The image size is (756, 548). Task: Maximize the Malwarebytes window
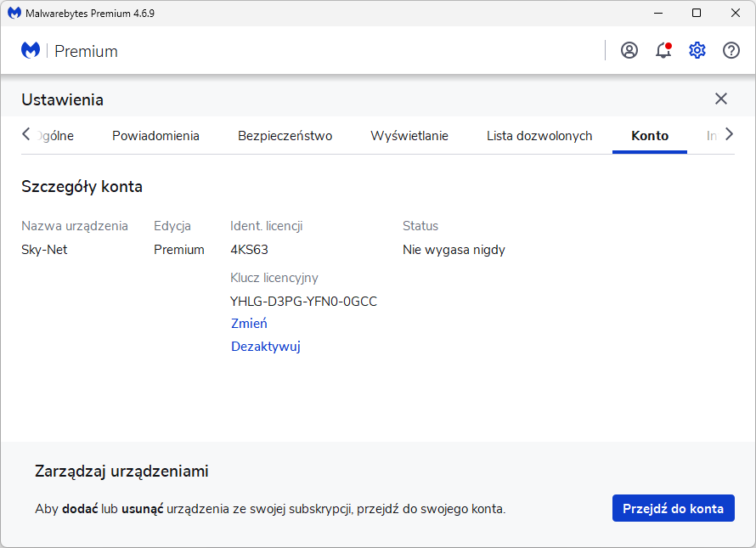[697, 13]
